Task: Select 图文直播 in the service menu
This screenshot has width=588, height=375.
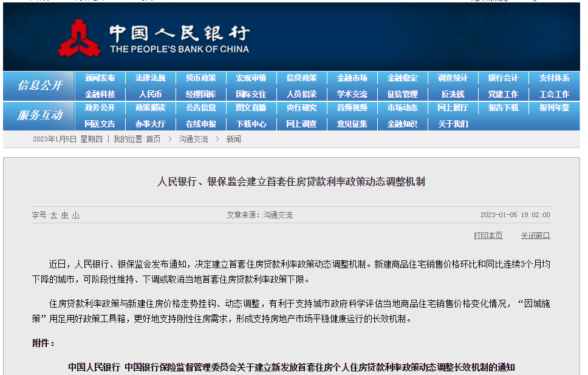Action: coord(251,108)
